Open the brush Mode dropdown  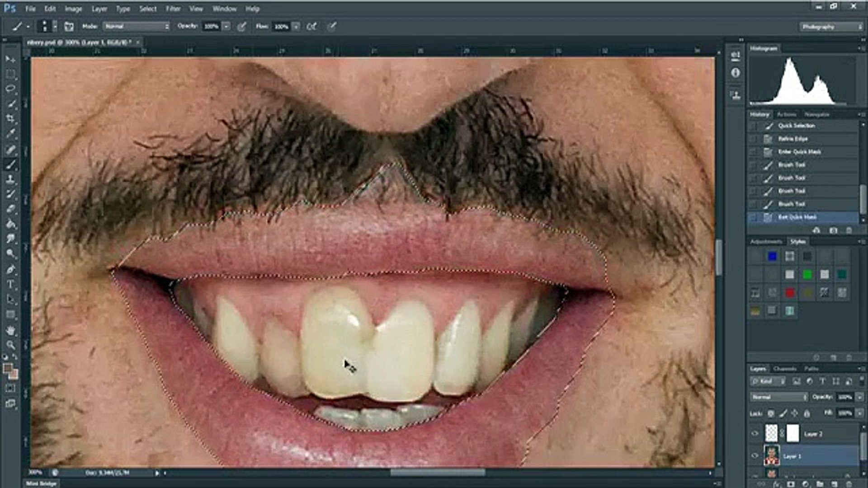(x=137, y=27)
